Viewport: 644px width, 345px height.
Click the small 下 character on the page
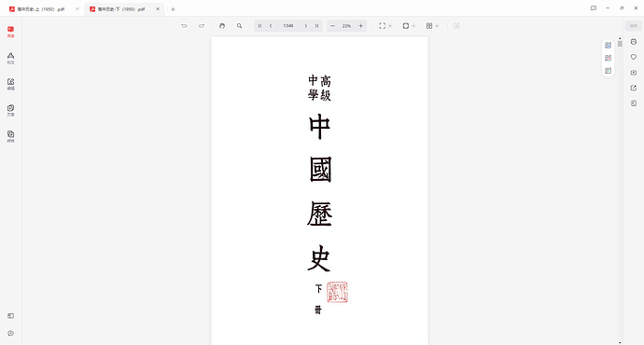(x=318, y=289)
